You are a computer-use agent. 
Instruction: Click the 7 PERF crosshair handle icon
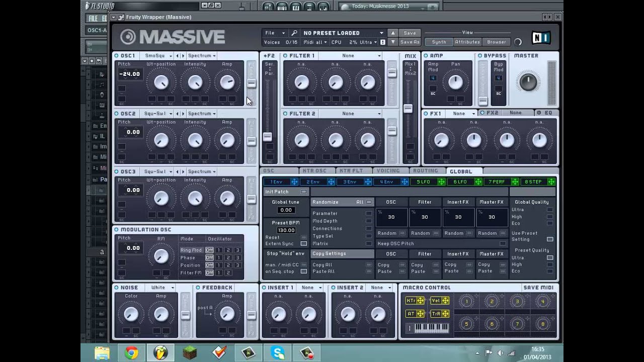[x=515, y=182]
